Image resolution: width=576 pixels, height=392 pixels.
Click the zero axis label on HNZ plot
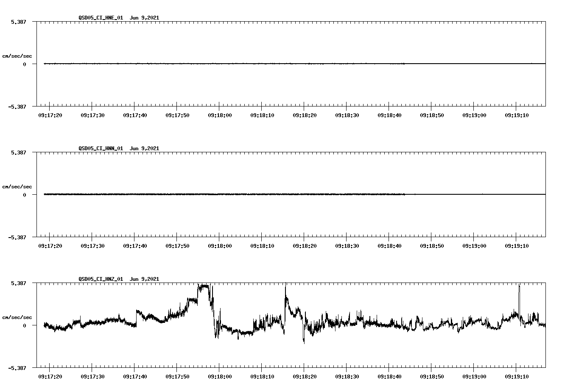click(x=25, y=325)
